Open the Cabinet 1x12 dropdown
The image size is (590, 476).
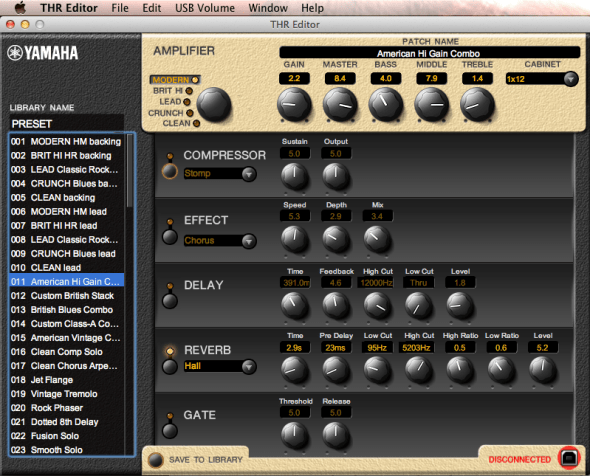(x=541, y=79)
